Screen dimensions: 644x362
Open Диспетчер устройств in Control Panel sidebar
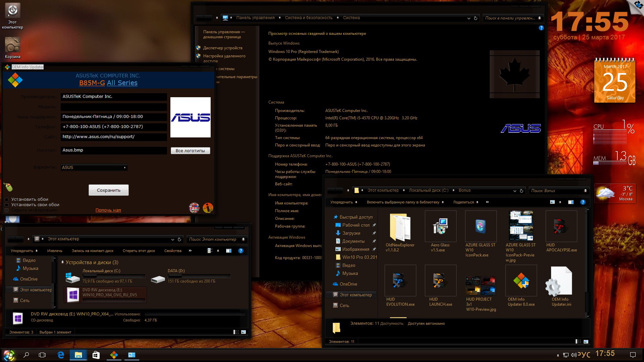click(x=223, y=48)
